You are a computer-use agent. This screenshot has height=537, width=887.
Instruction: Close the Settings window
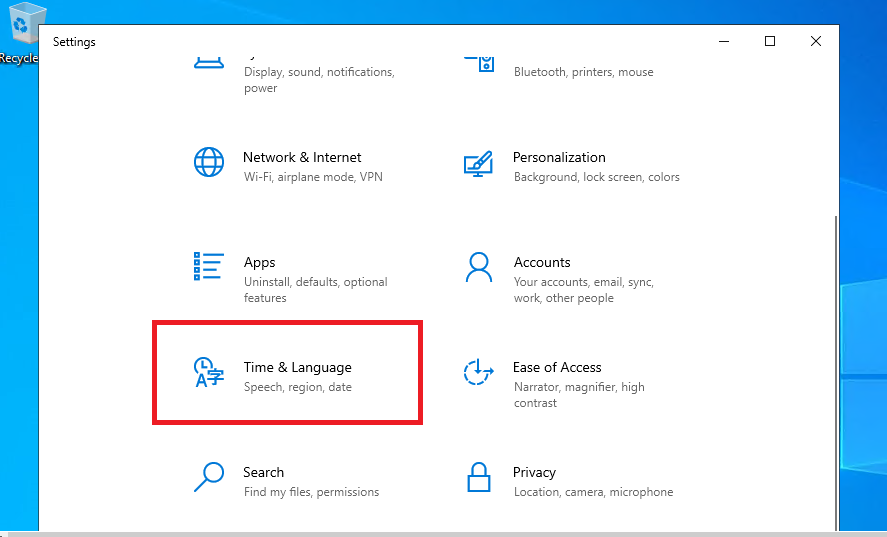click(816, 41)
